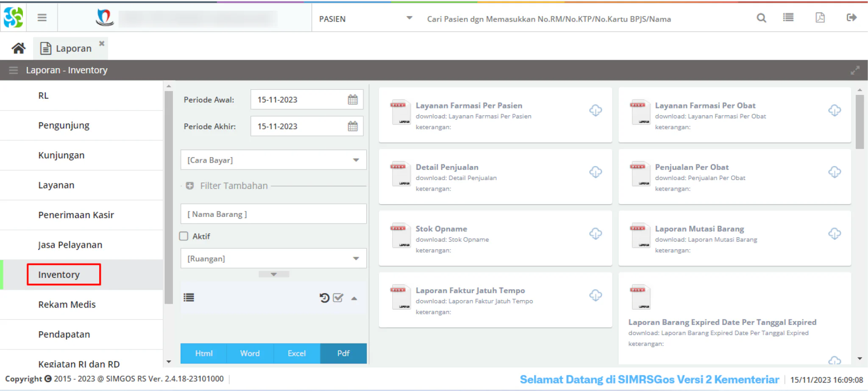Select Excel output format
Screen dimensions: 868x391
pyautogui.click(x=297, y=353)
